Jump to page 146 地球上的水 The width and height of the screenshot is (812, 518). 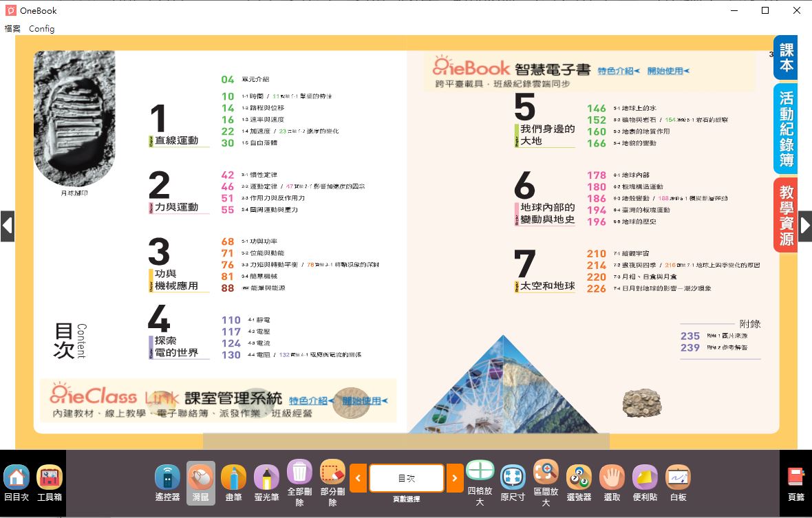tap(622, 108)
